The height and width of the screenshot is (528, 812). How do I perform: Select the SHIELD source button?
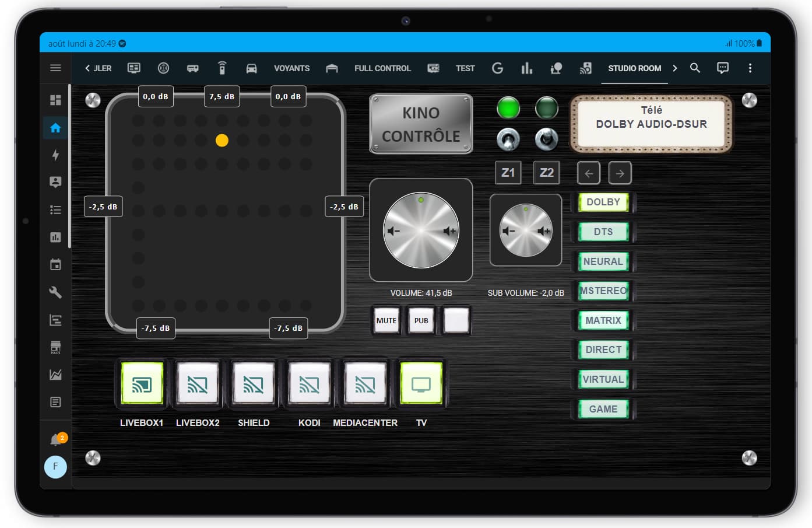click(x=254, y=384)
